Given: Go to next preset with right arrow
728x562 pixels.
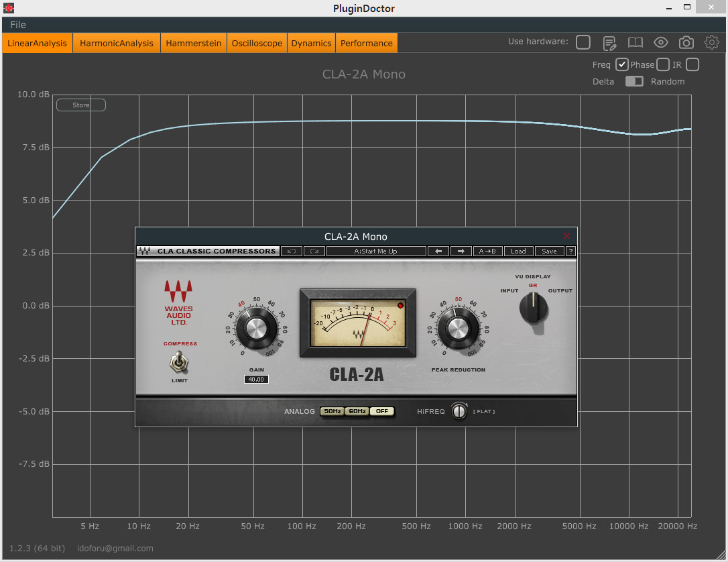Looking at the screenshot, I should [x=461, y=251].
